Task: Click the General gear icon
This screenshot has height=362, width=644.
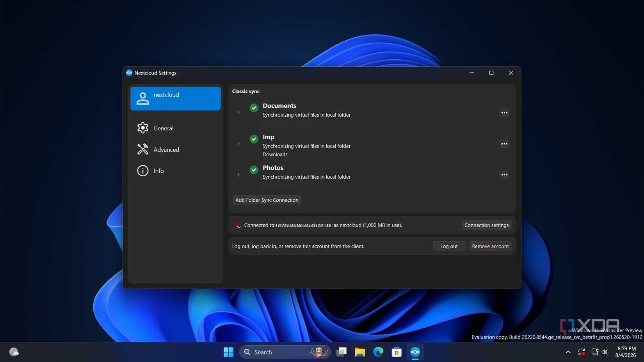Action: 143,128
